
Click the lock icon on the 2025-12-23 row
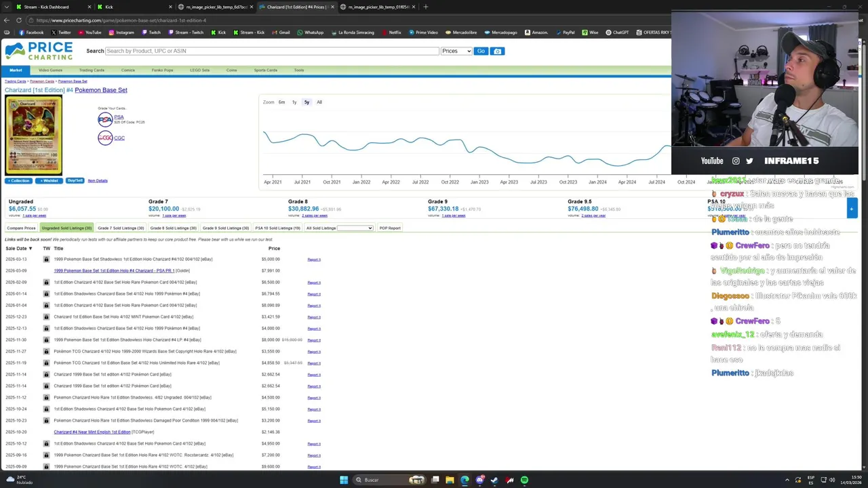click(x=46, y=317)
